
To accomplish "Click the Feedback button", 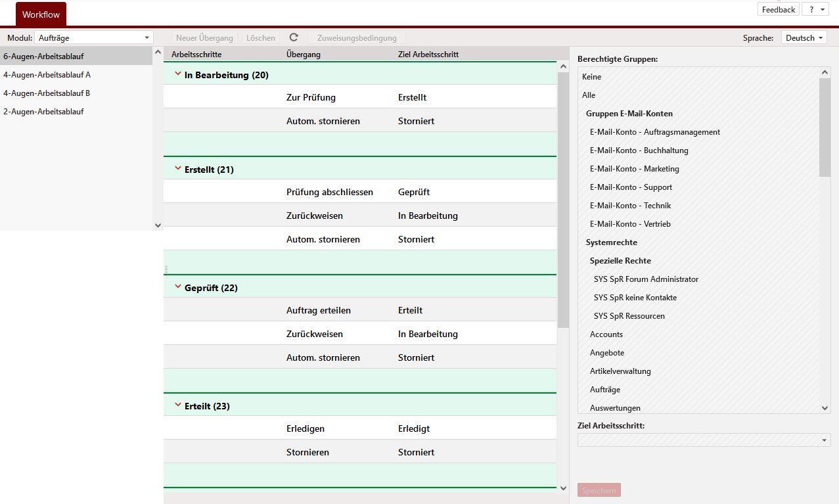I will pyautogui.click(x=778, y=10).
